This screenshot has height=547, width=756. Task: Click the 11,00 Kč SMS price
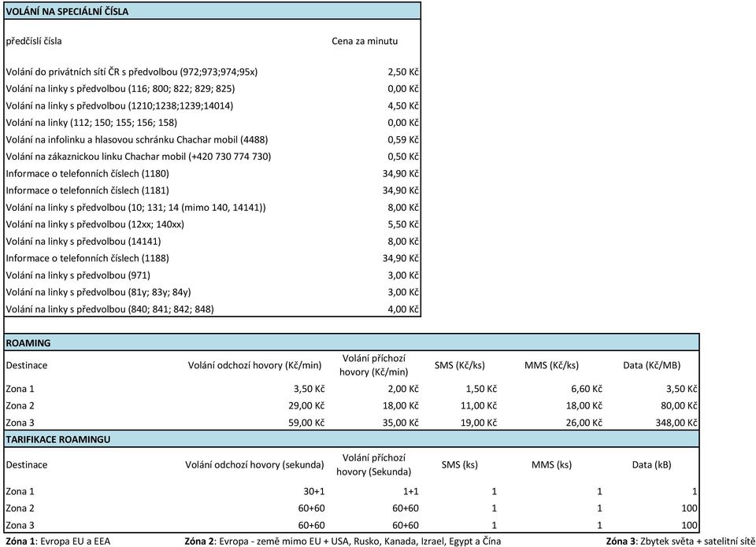coord(478,406)
